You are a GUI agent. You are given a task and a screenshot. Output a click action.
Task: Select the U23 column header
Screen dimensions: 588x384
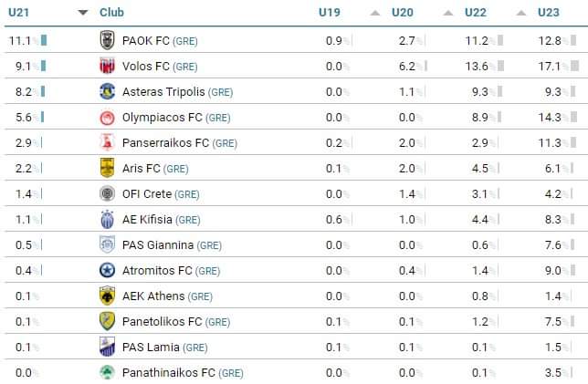pos(549,13)
